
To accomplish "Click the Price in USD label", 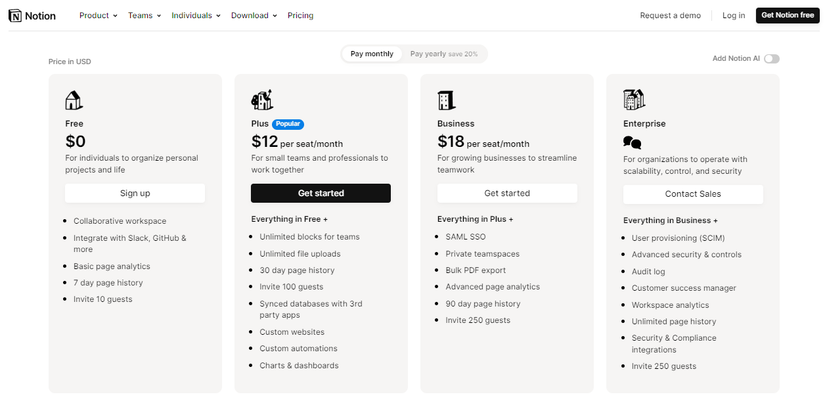I will click(69, 62).
